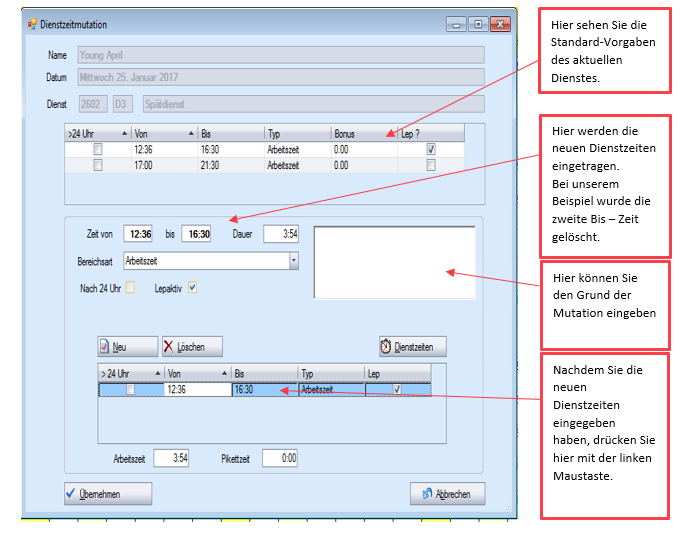Click the Pikettzeit field showing 0:00
Viewport: 687px width, 534px height.
(x=280, y=458)
